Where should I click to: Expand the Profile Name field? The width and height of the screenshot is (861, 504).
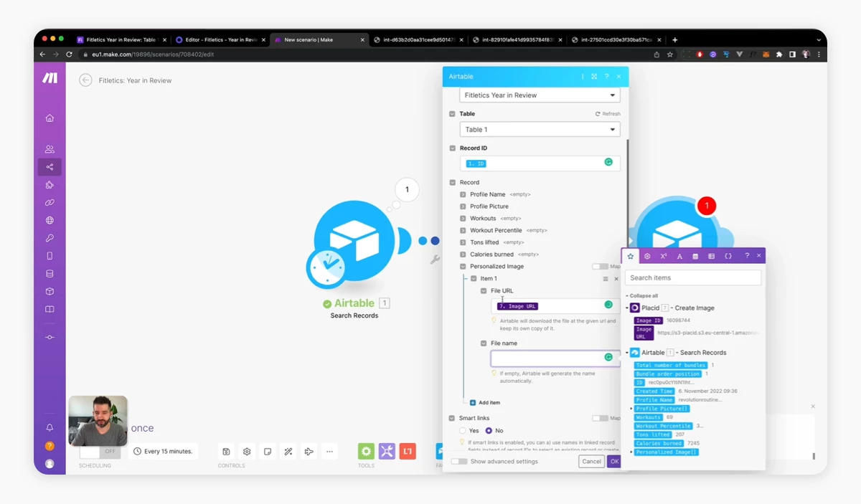463,194
